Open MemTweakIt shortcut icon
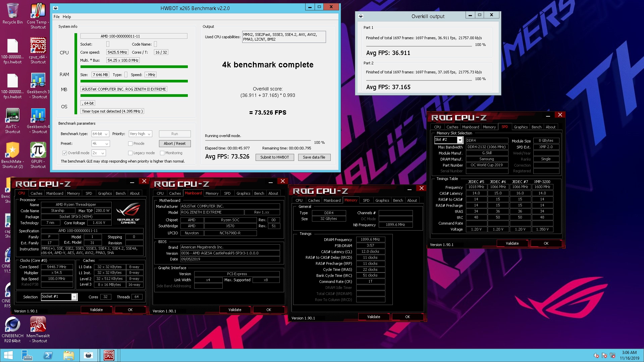The image size is (644, 362). pyautogui.click(x=38, y=330)
